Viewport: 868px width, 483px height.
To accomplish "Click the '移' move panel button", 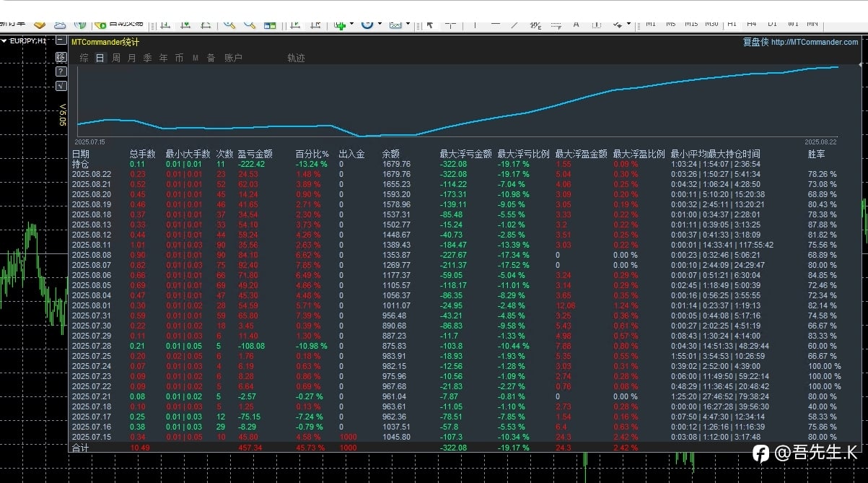I will click(x=61, y=57).
